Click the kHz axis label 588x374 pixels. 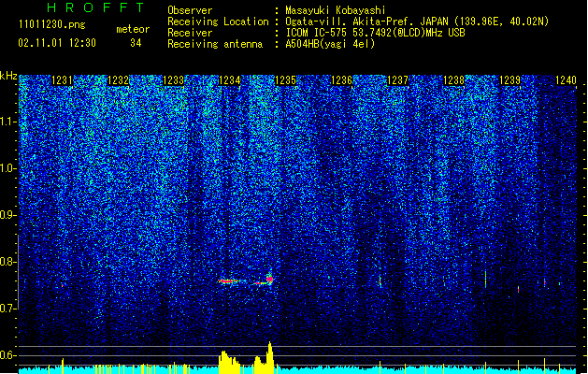(x=8, y=76)
